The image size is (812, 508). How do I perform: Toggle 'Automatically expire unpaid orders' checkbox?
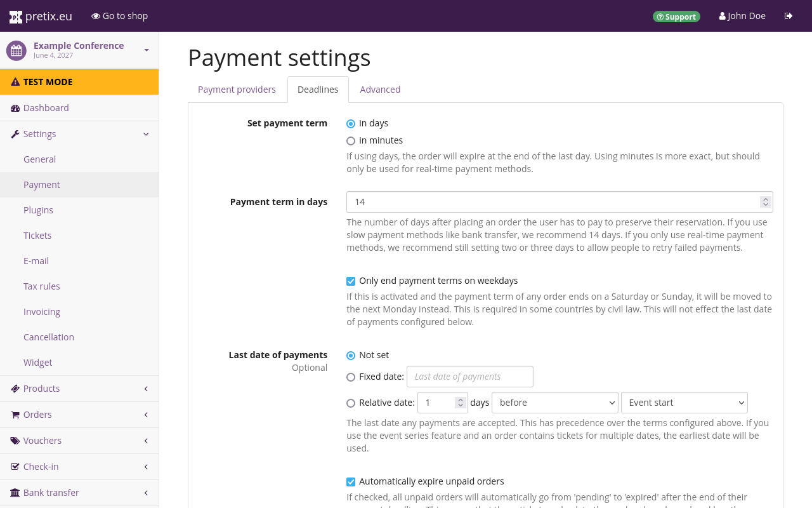[x=351, y=482]
